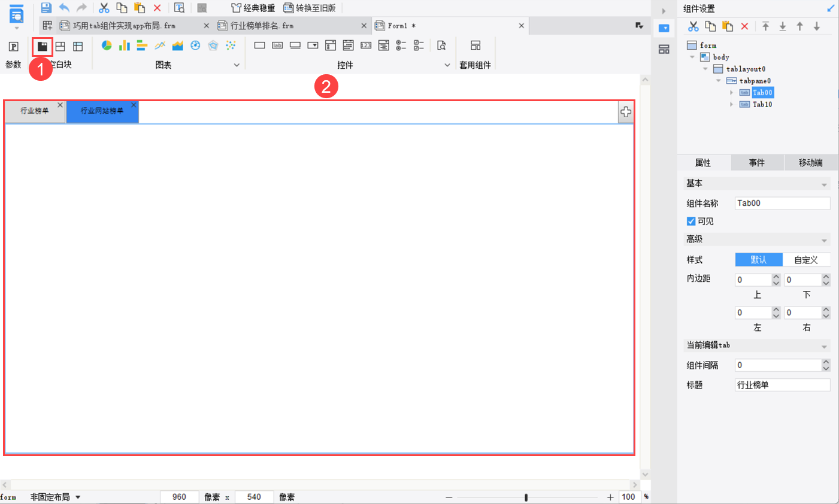Click the 组件名称 input field
This screenshot has height=504, width=839.
coord(783,204)
